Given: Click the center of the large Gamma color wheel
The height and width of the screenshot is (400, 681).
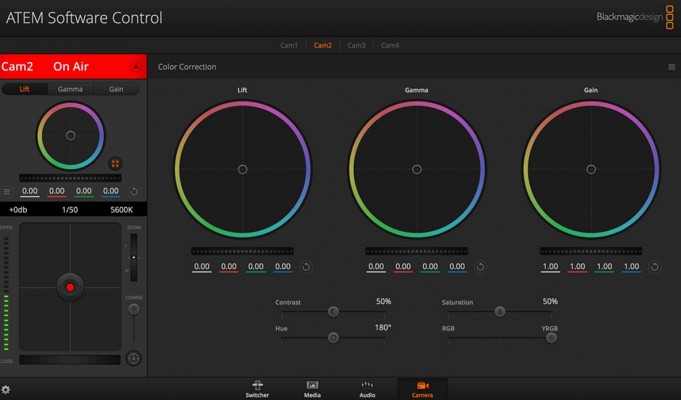Looking at the screenshot, I should 417,169.
